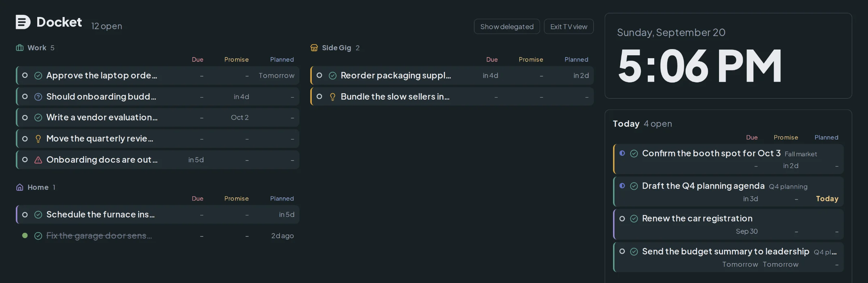Click check-circle icon on Fix the garage door
The image size is (868, 283).
(38, 236)
